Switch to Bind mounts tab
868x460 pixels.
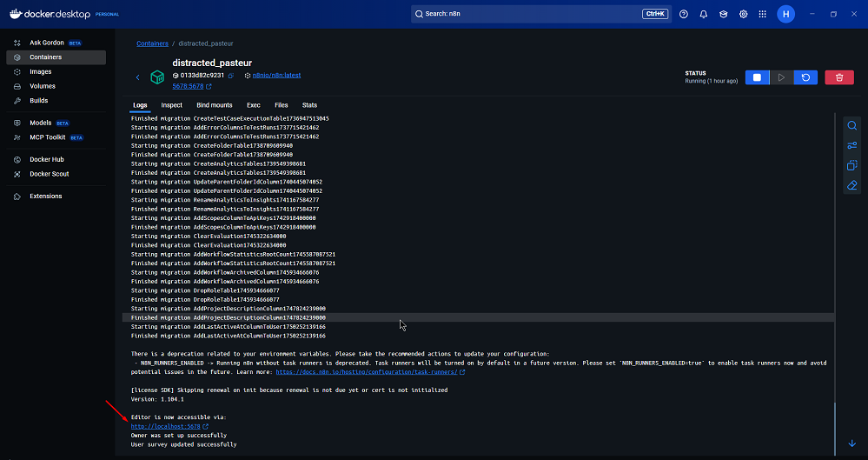(215, 104)
